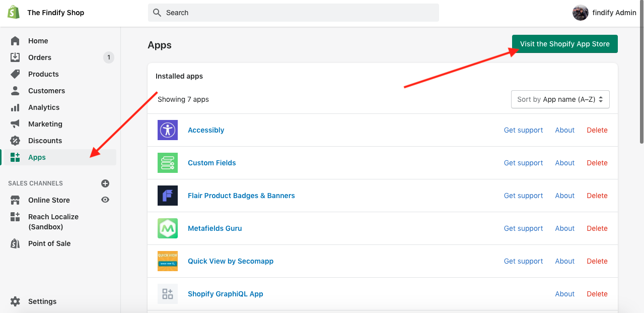
Task: Open Flair Product Badges & Banners link
Action: tap(241, 196)
